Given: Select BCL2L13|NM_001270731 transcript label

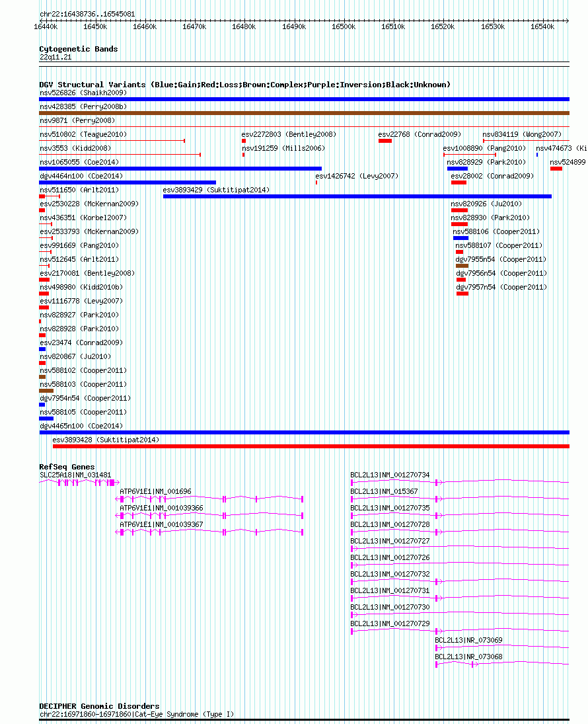Looking at the screenshot, I should click(x=390, y=590).
